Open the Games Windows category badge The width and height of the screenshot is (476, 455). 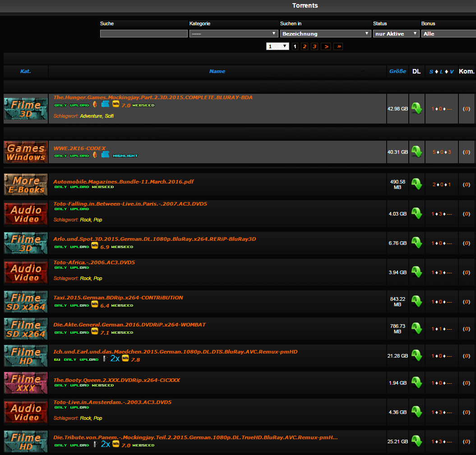pos(26,152)
